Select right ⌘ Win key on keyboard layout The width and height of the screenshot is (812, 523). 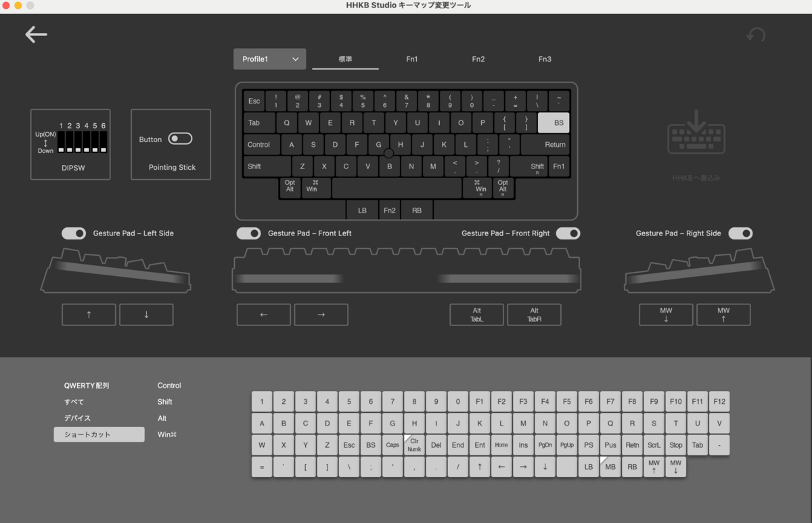(477, 188)
